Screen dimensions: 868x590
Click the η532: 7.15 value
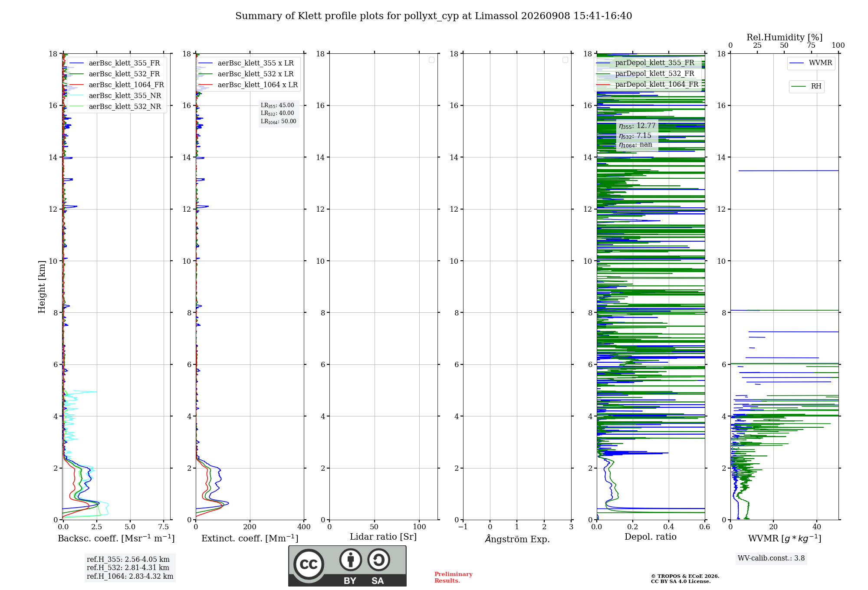coord(635,136)
